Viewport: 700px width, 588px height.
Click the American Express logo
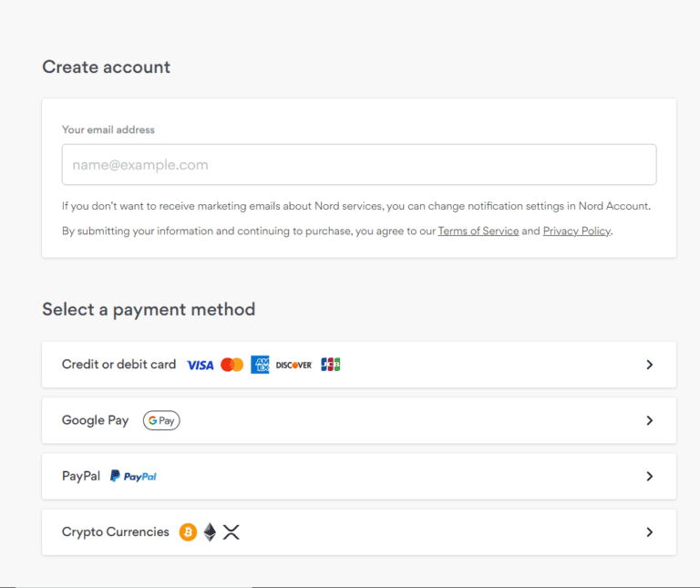point(260,365)
